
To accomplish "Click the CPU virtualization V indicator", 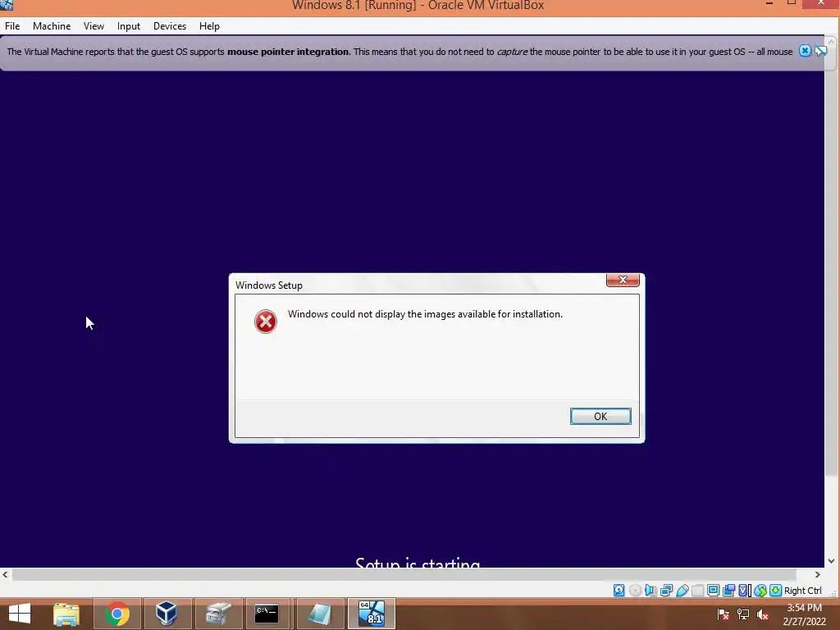I will coord(745,591).
